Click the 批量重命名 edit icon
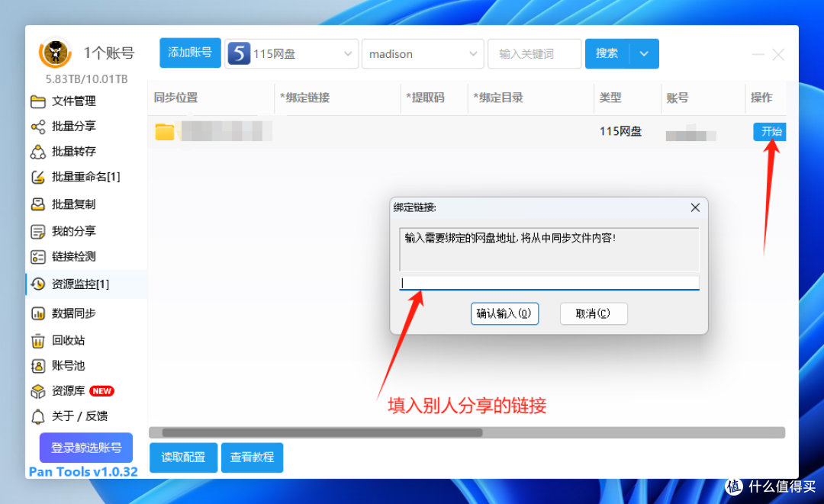Viewport: 824px width, 504px height. pos(38,177)
